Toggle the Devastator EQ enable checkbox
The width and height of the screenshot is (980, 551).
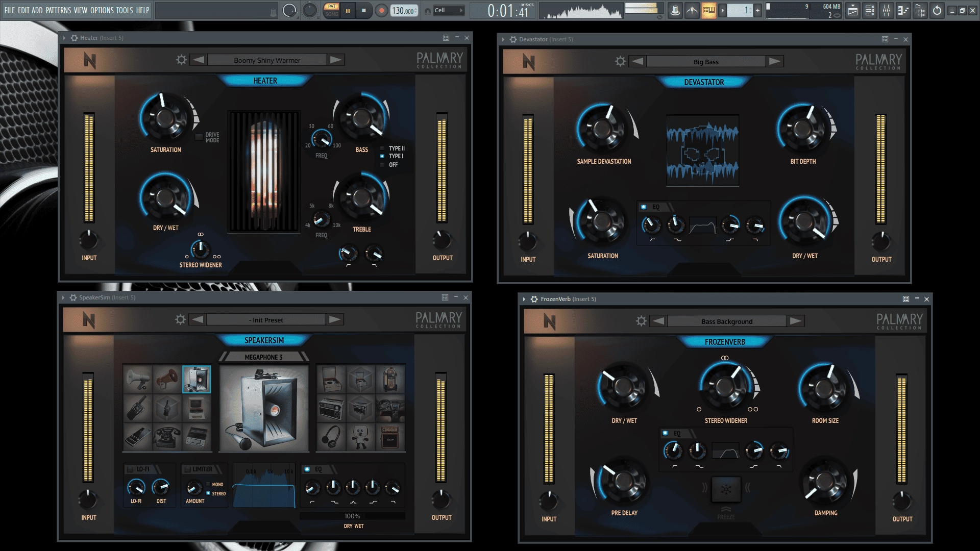644,207
